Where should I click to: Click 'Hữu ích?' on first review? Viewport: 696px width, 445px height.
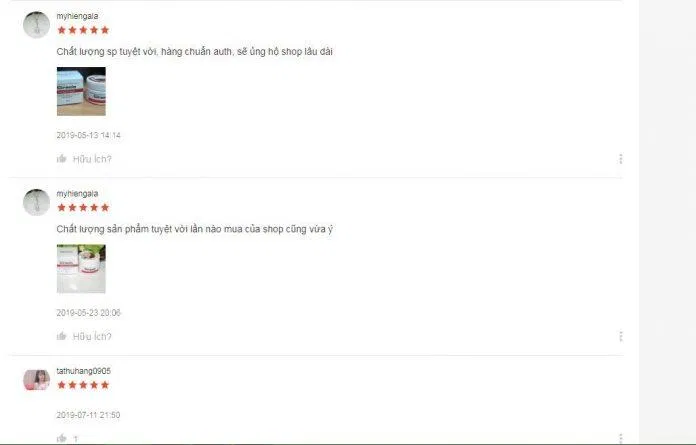click(92, 159)
